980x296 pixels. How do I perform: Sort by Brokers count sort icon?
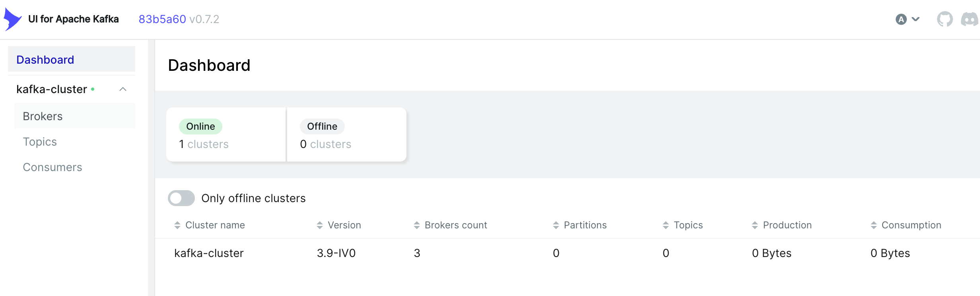[x=417, y=225]
